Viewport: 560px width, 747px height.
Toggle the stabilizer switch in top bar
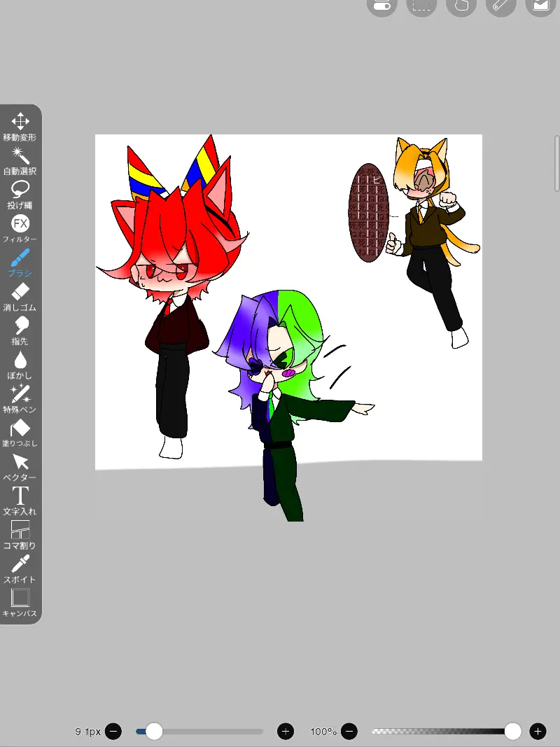(x=381, y=6)
